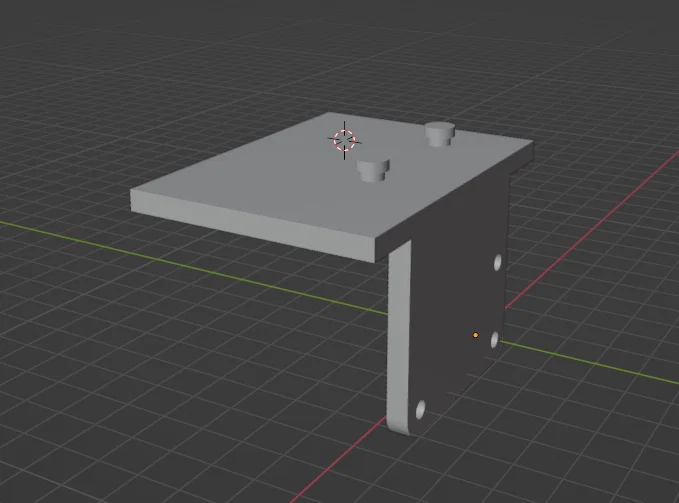Click the hole at the bracket's rounded bottom corner
The width and height of the screenshot is (679, 503).
click(x=420, y=409)
